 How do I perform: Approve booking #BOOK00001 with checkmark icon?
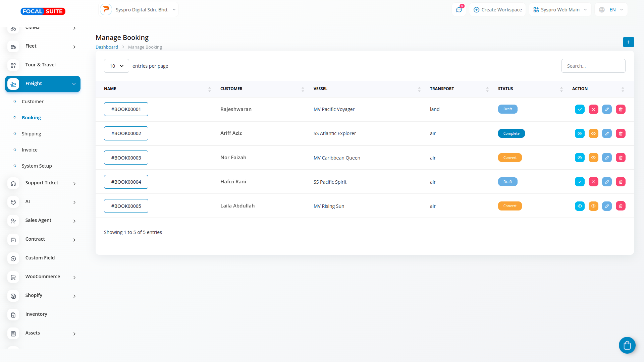[x=580, y=109]
